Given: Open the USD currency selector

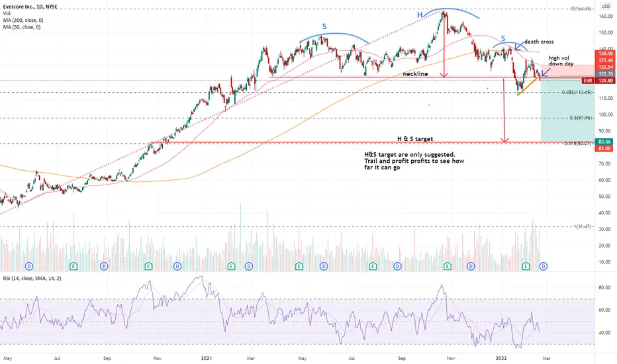Looking at the screenshot, I should pyautogui.click(x=606, y=7).
